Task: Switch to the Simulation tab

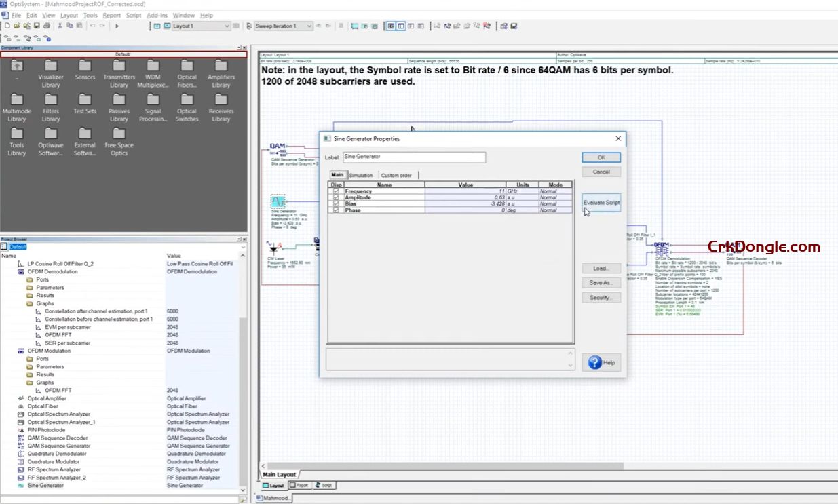Action: (361, 175)
